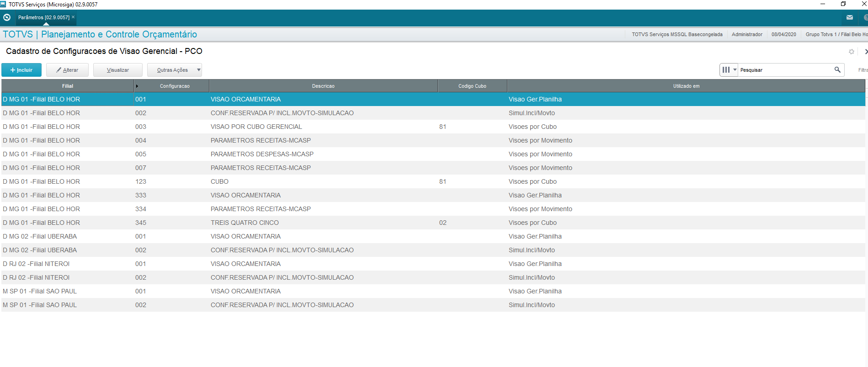Sort by the Codigo Cubo column header
The height and width of the screenshot is (367, 868).
pyautogui.click(x=472, y=86)
